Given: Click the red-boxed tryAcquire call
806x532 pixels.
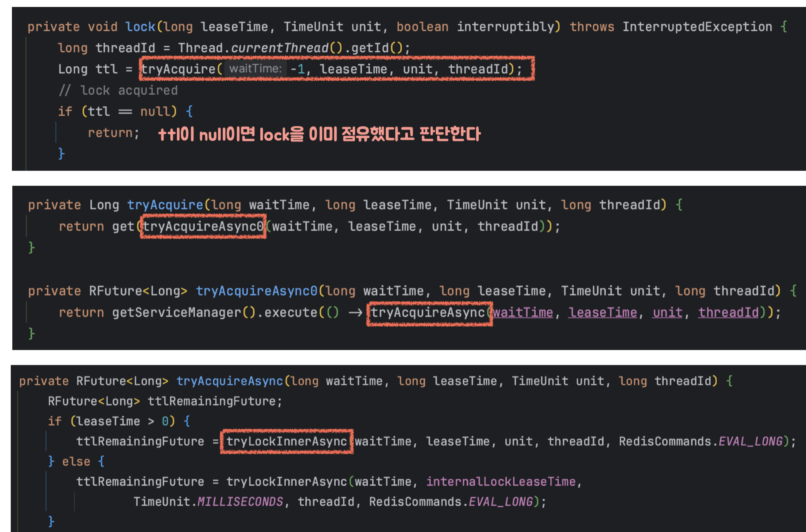Looking at the screenshot, I should (178, 69).
